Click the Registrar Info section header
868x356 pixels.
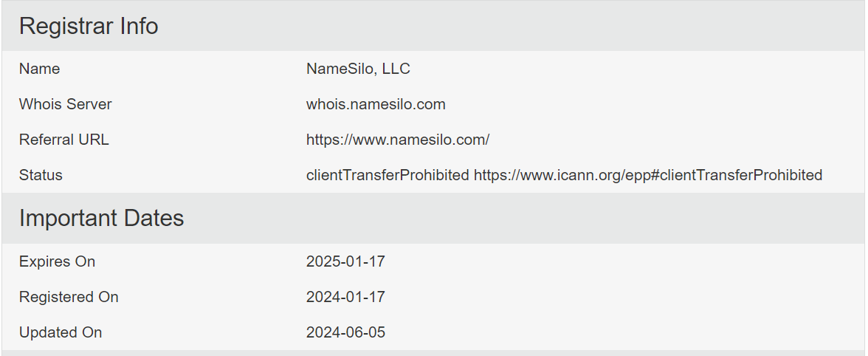[89, 27]
